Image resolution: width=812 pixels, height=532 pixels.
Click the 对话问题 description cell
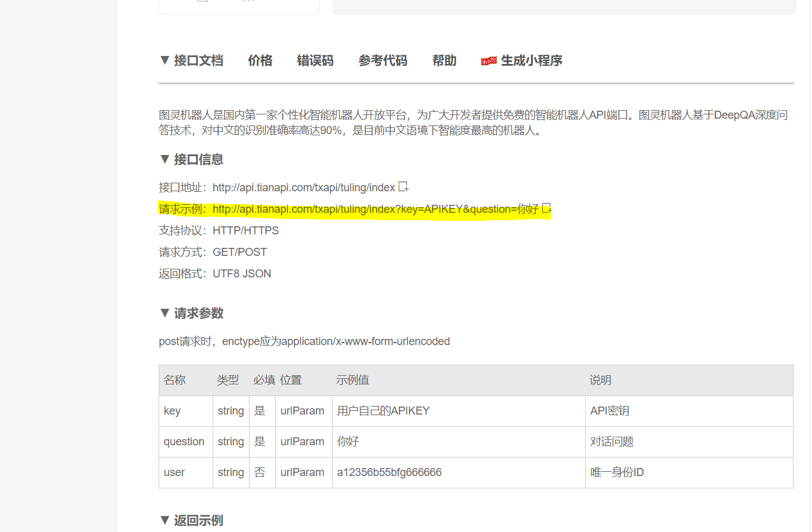tap(689, 442)
